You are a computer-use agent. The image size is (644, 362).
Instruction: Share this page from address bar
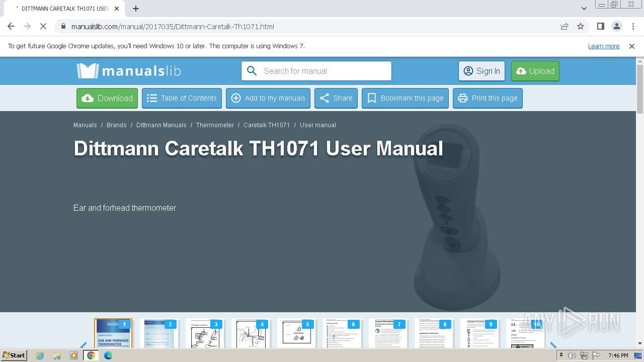(565, 26)
